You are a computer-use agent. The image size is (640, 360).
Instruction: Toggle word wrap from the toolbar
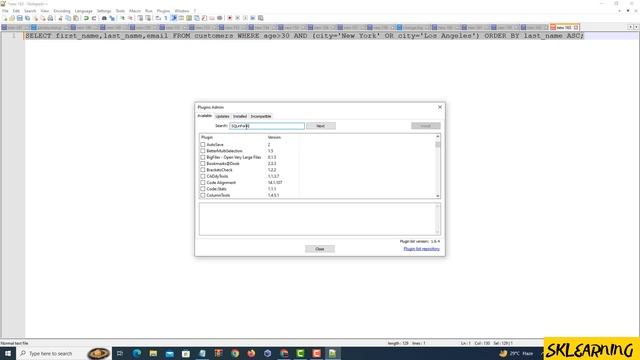(158, 18)
